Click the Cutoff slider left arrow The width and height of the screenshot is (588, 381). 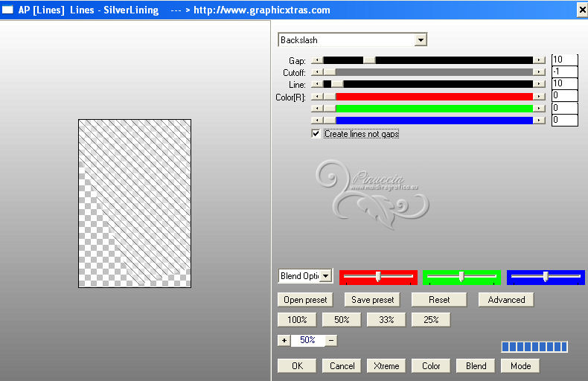317,72
